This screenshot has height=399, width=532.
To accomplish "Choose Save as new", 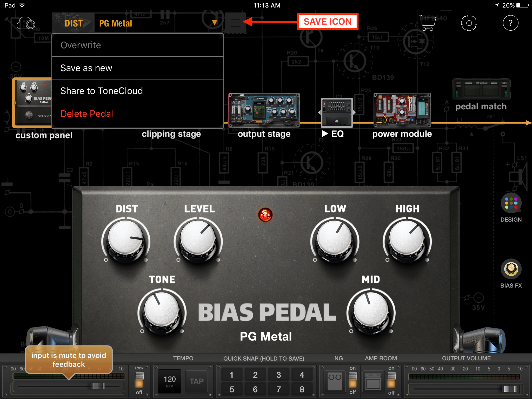I will coord(138,68).
